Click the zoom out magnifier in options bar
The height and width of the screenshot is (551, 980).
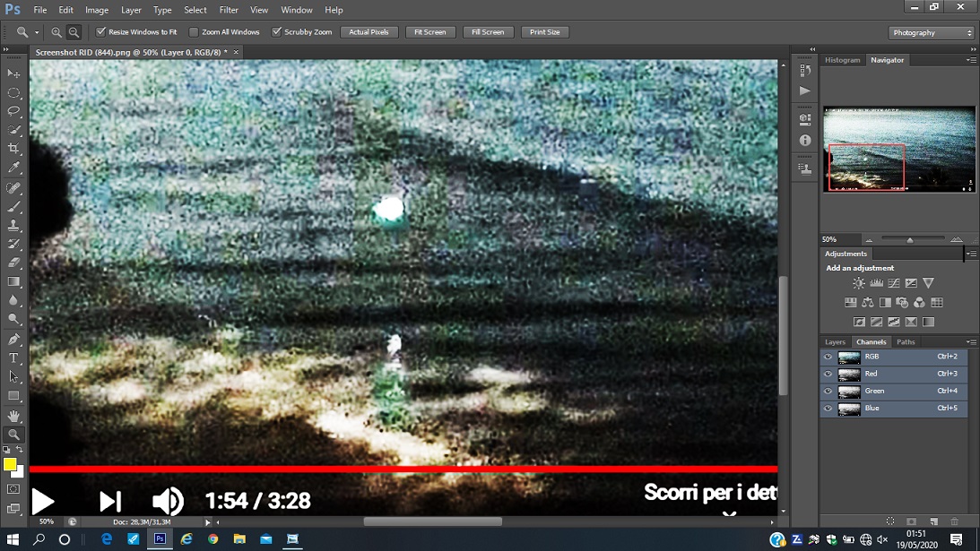click(74, 32)
